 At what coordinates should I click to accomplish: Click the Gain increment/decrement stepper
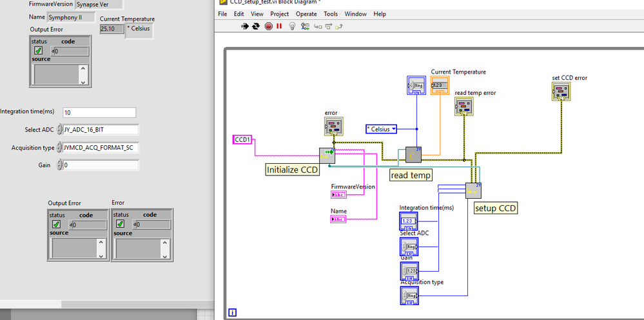point(59,165)
